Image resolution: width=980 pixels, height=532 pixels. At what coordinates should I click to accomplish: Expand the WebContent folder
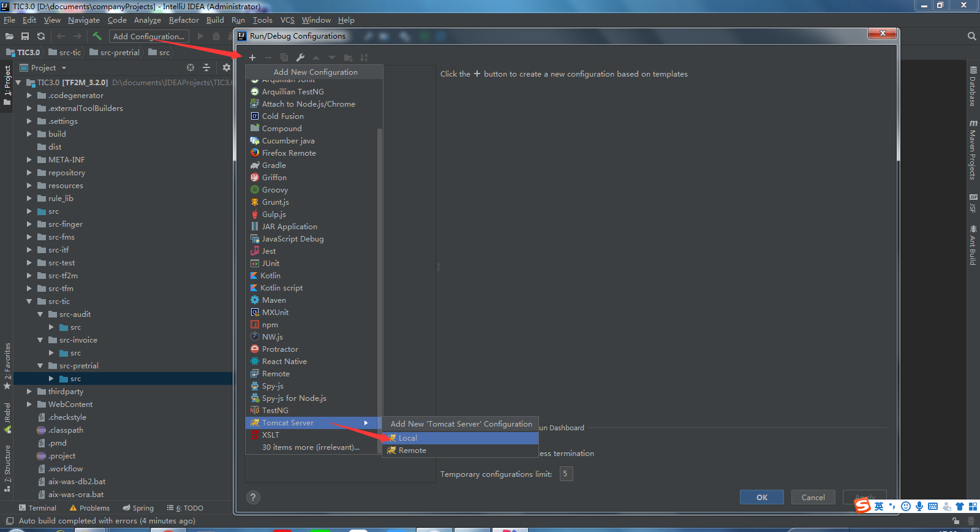click(29, 405)
